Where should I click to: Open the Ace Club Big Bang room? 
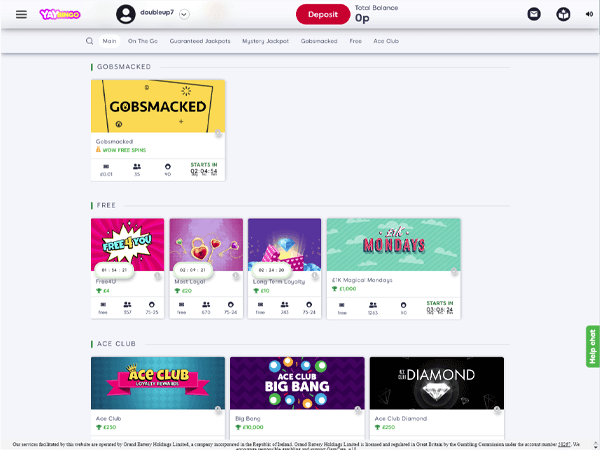pyautogui.click(x=297, y=383)
